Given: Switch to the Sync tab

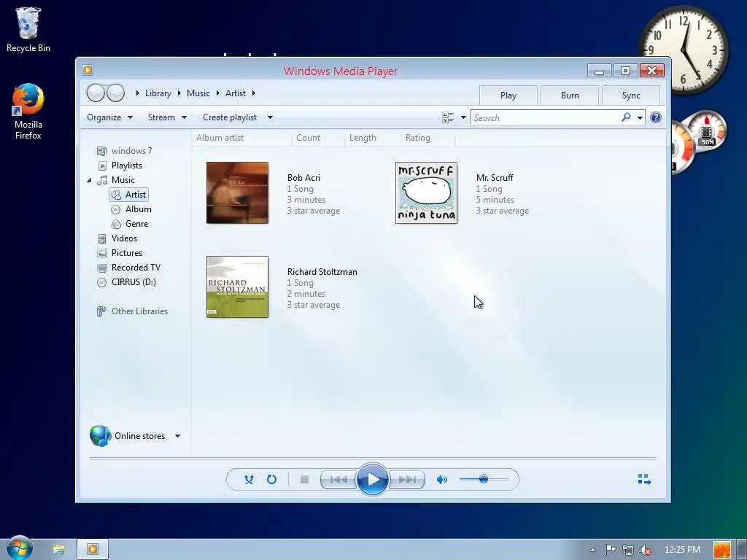Looking at the screenshot, I should coord(631,96).
